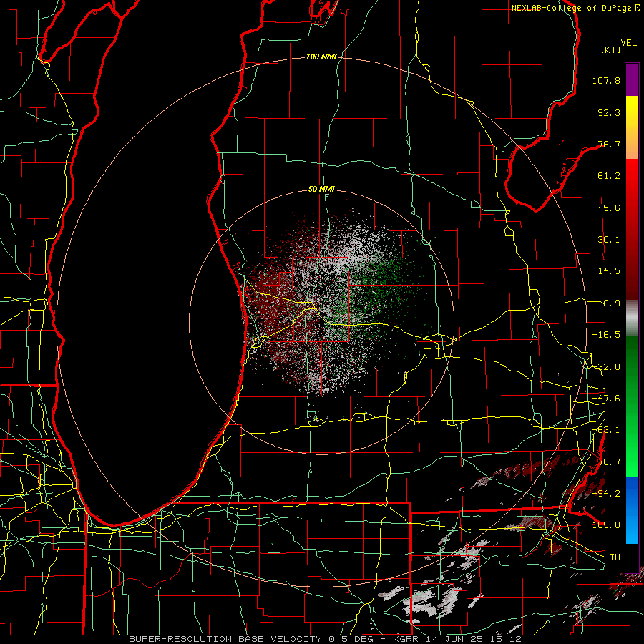Click the blue segment of the color bar

[x=632, y=510]
